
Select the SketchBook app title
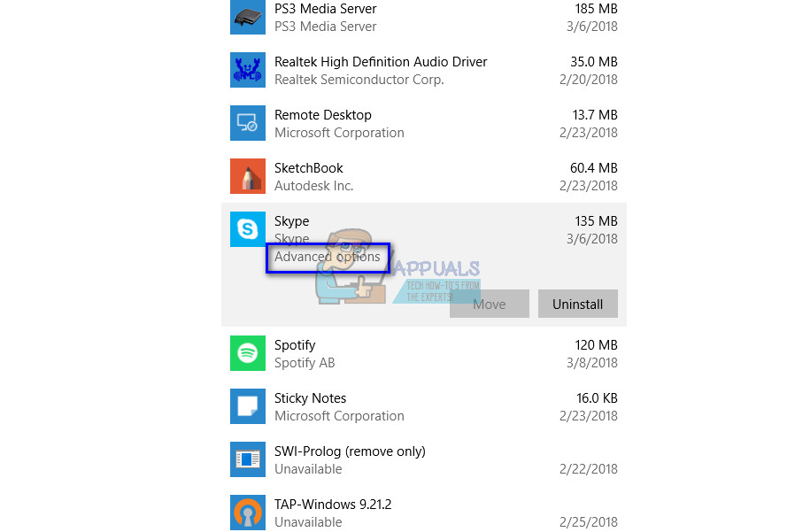[309, 168]
